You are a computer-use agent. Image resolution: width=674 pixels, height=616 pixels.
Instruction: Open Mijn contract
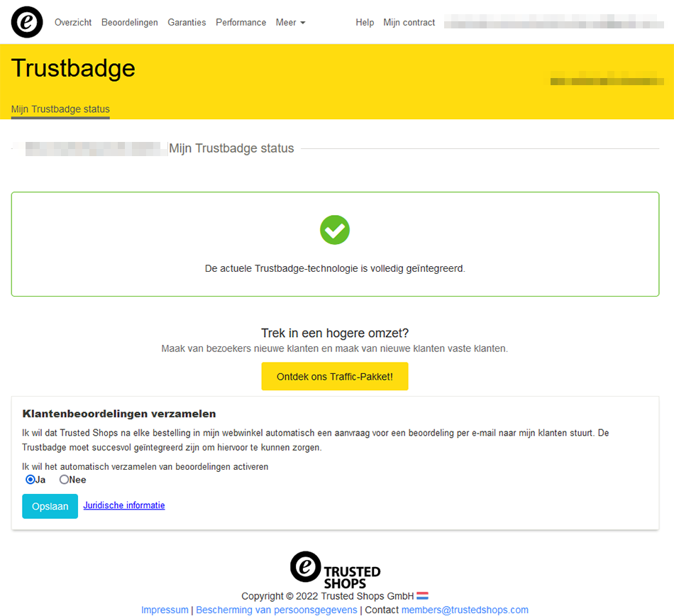409,22
